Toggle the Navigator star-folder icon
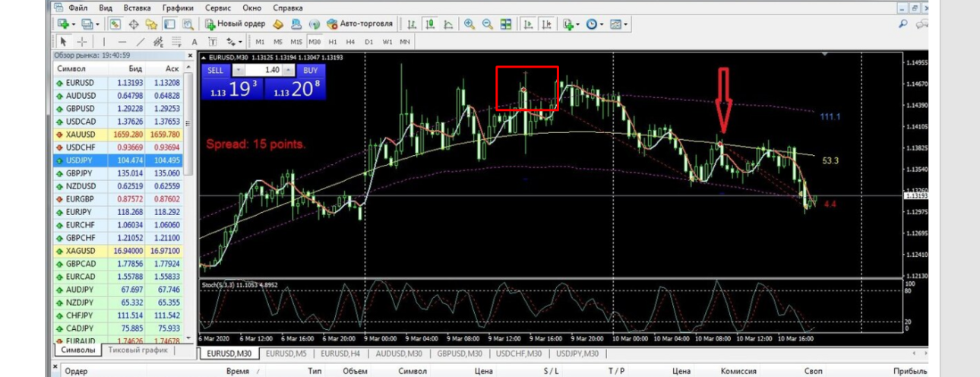The height and width of the screenshot is (377, 980). pos(151,24)
